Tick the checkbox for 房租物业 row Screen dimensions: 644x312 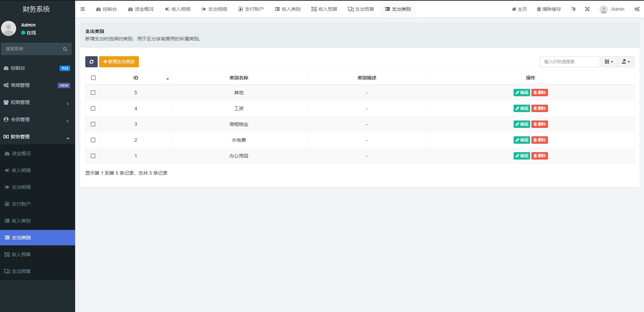point(93,124)
